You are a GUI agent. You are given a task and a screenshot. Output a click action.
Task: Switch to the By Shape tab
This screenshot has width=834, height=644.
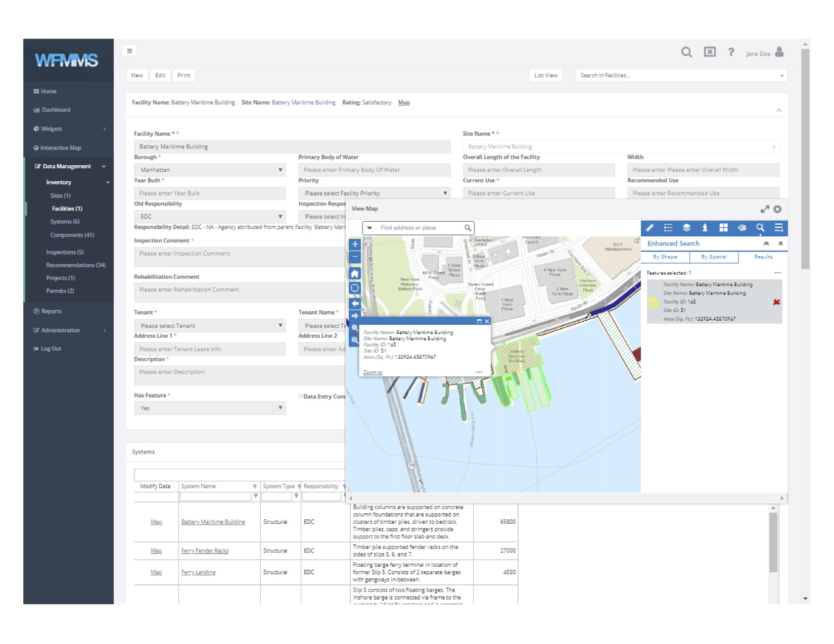pos(665,257)
